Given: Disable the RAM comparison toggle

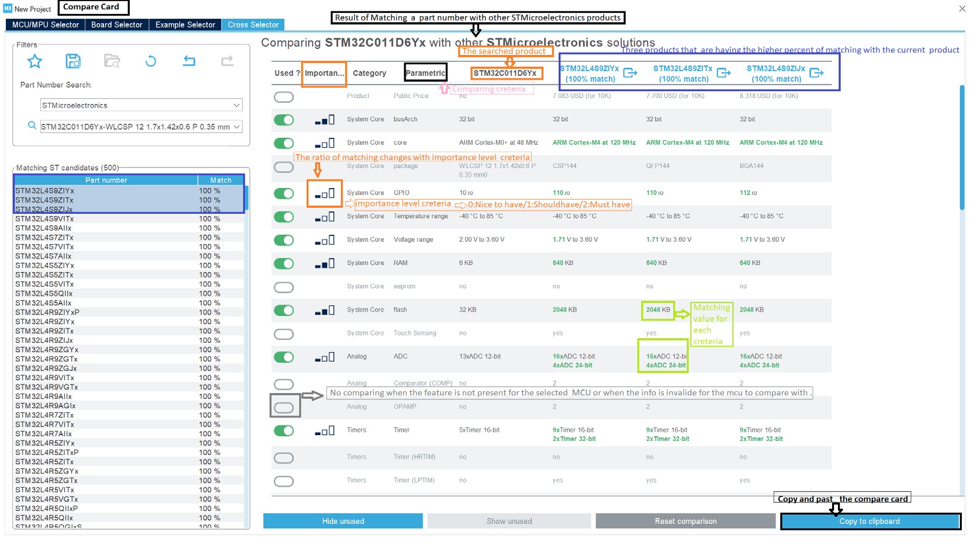Looking at the screenshot, I should [284, 264].
